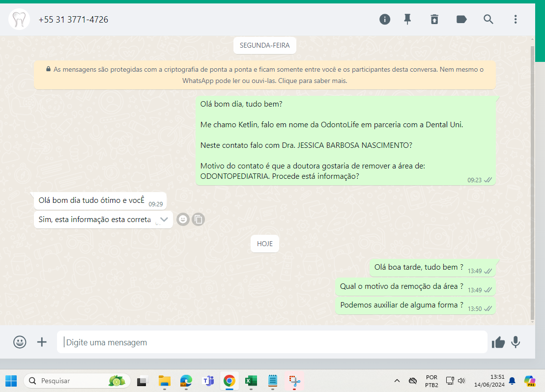This screenshot has height=392, width=545.
Task: Search within the conversation
Action: tap(488, 20)
